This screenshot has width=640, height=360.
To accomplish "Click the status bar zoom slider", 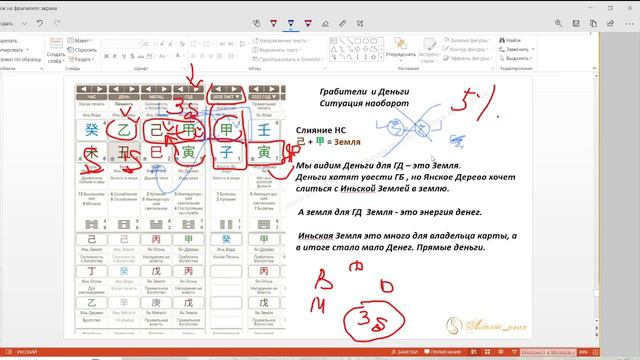I will point(548,352).
